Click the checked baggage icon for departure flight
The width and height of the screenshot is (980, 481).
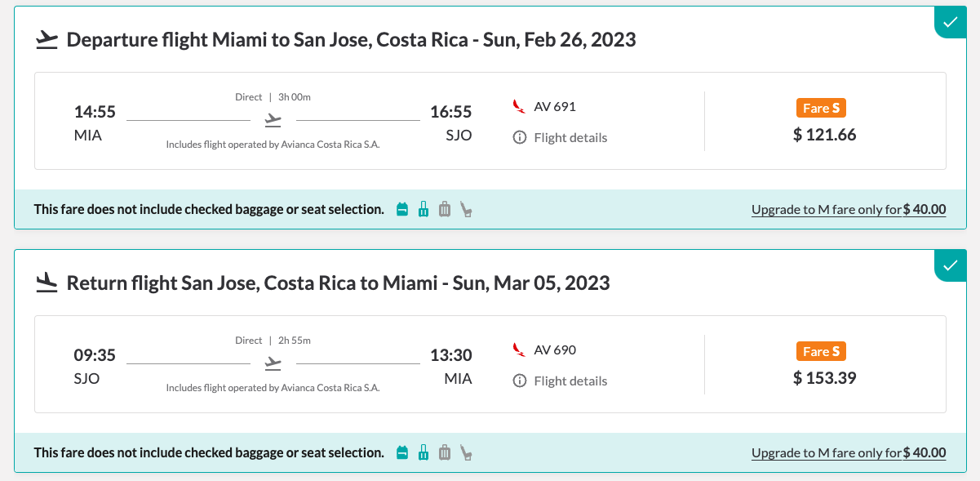click(x=445, y=210)
